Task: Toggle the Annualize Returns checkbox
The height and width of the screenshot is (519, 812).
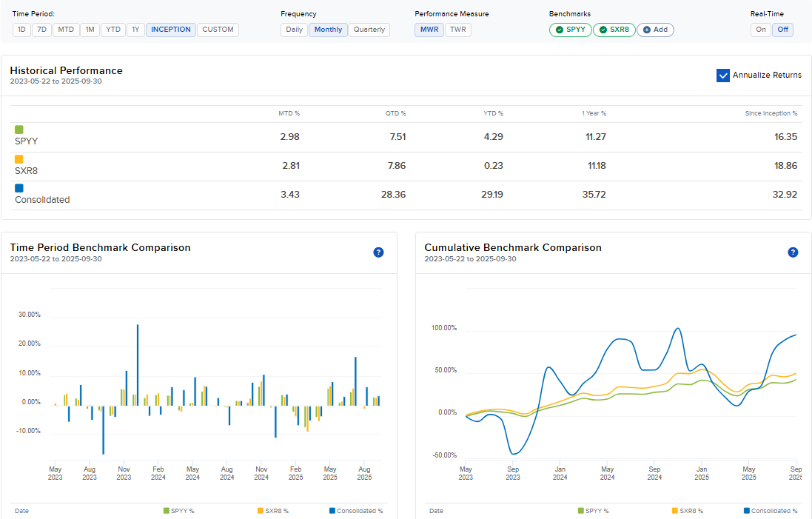Action: click(x=723, y=76)
